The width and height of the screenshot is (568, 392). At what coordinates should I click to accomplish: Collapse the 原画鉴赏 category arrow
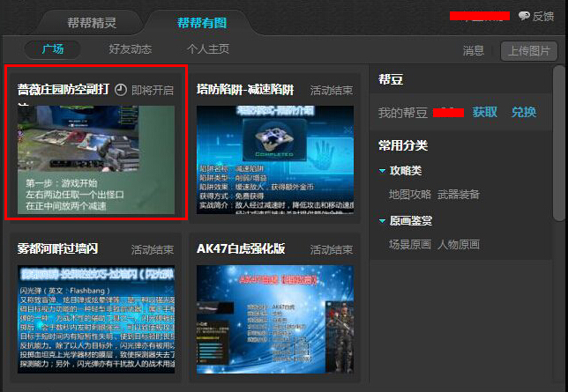click(382, 220)
